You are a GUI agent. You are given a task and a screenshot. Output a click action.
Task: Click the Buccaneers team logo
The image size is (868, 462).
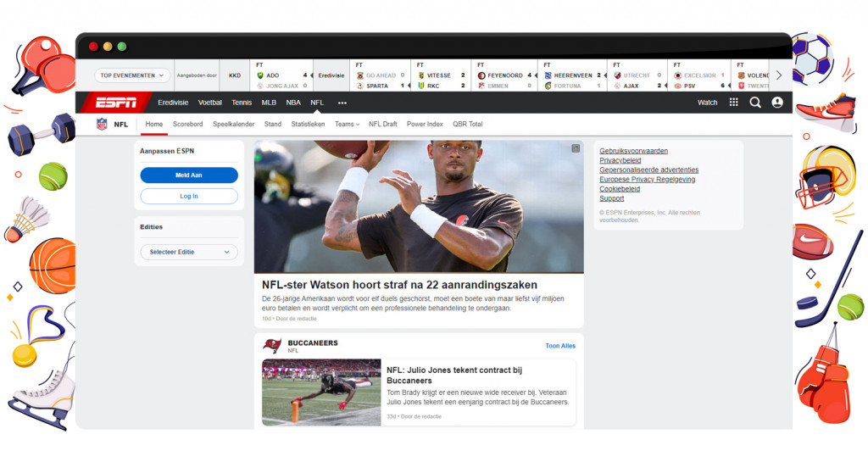pyautogui.click(x=272, y=347)
